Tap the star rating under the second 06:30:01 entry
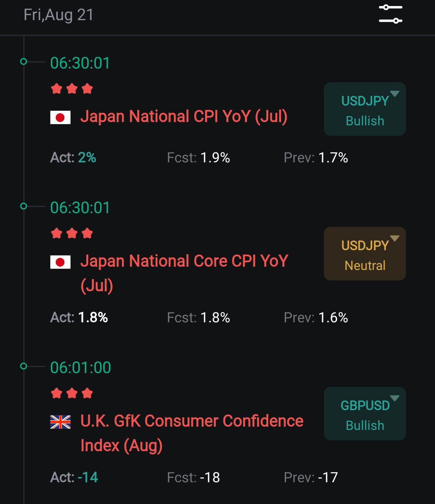Viewport: 435px width, 504px height. [72, 233]
